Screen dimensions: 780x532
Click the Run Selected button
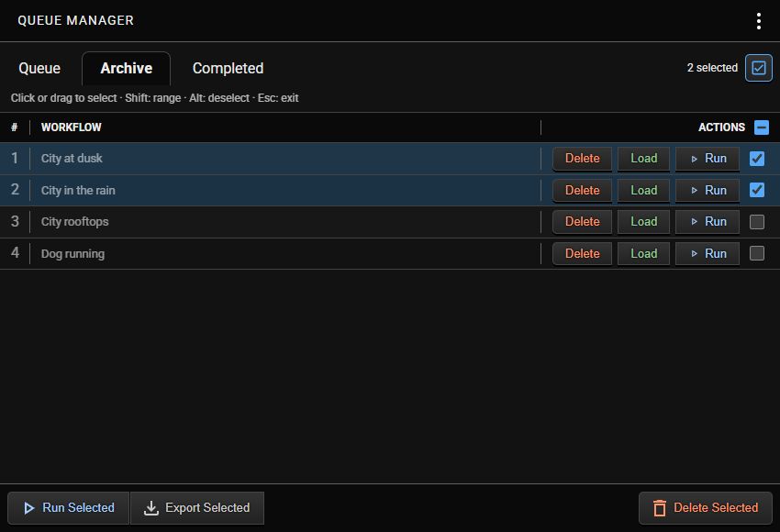tap(69, 507)
